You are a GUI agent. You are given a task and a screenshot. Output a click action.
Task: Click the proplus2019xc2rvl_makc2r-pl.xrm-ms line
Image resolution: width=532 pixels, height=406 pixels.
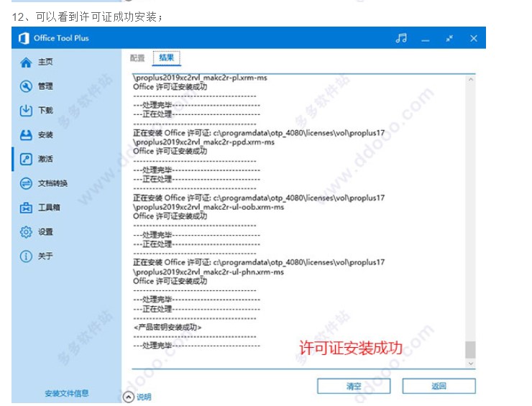point(200,78)
